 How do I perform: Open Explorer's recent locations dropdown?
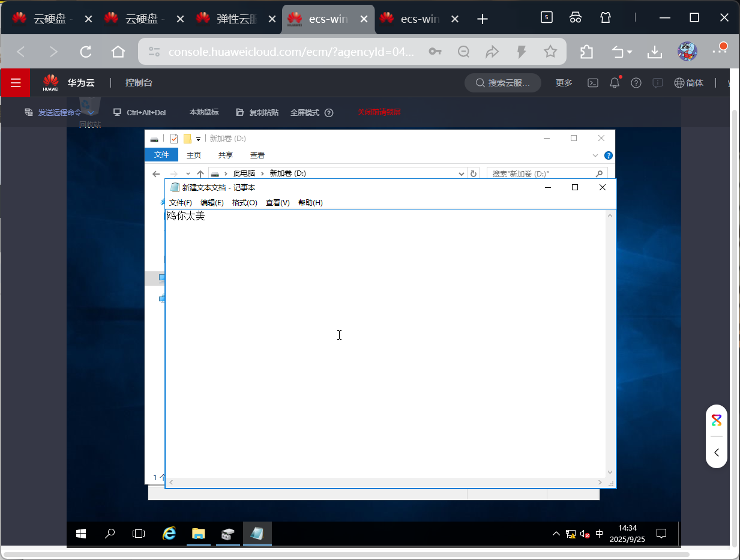[188, 174]
